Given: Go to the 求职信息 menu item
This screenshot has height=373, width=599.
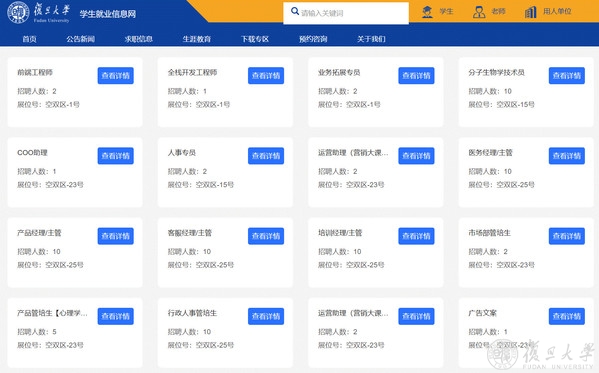Looking at the screenshot, I should coord(138,39).
